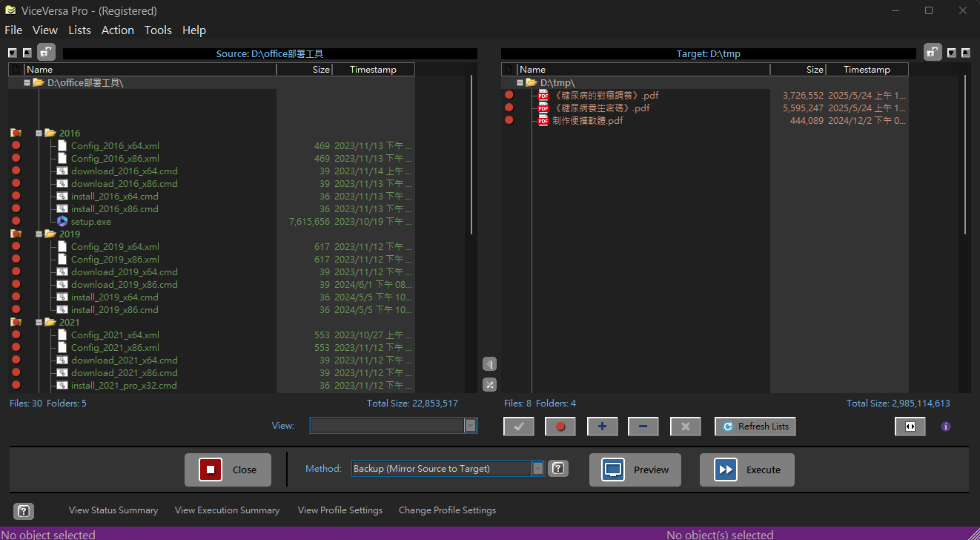Click the Backup (Mirror Source to Target) combo box
The image size is (980, 540).
[x=448, y=468]
